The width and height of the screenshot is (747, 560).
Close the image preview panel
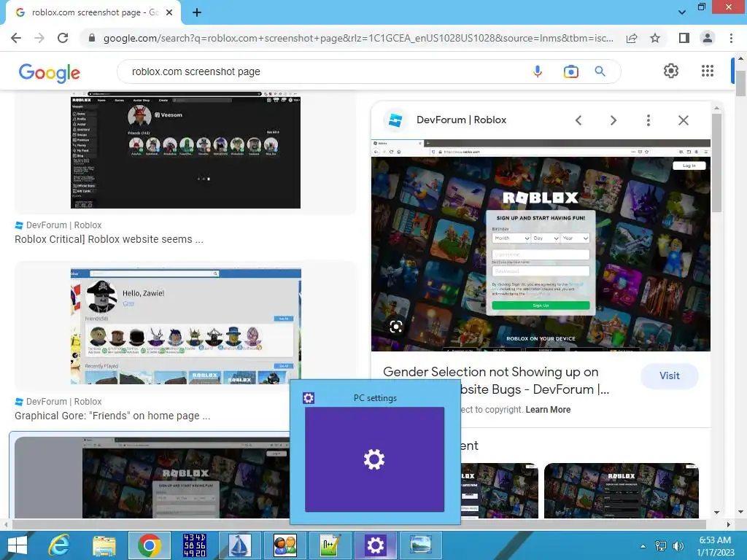683,120
